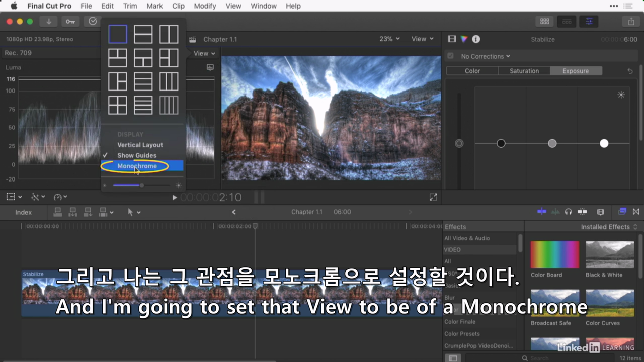Open the No Corrections dropdown
The height and width of the screenshot is (362, 644).
coord(486,56)
